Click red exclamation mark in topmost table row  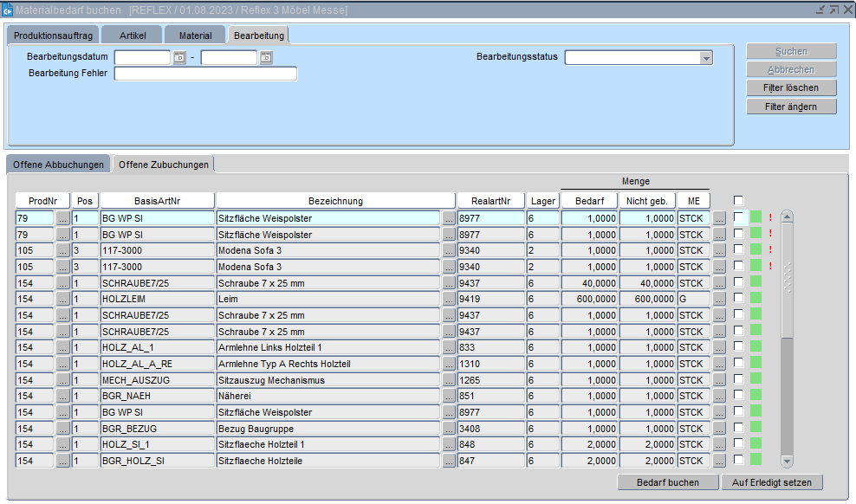coord(770,218)
